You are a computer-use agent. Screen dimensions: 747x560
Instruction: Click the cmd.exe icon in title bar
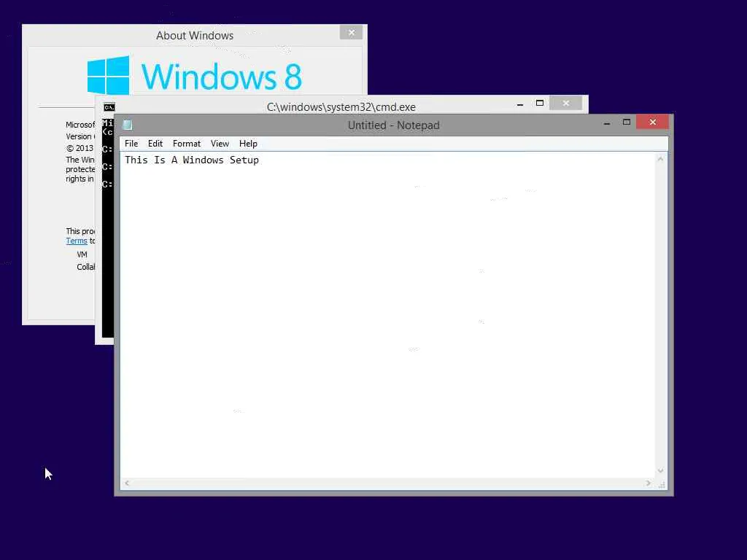point(109,107)
